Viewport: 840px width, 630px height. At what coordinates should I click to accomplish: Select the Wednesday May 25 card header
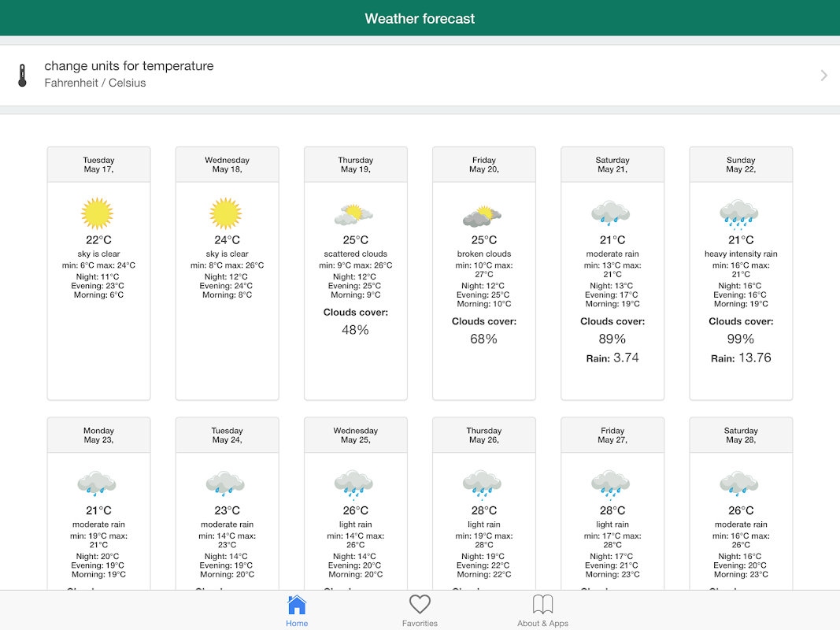click(356, 435)
